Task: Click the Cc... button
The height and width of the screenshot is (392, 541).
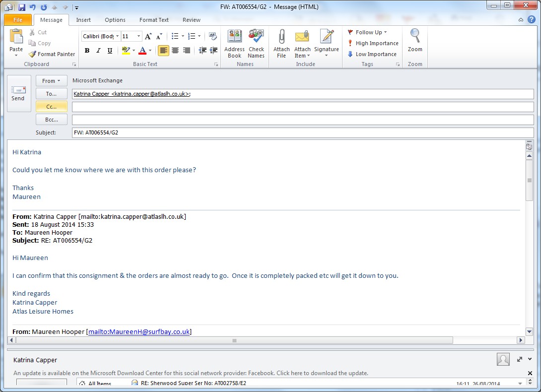Action: (51, 106)
